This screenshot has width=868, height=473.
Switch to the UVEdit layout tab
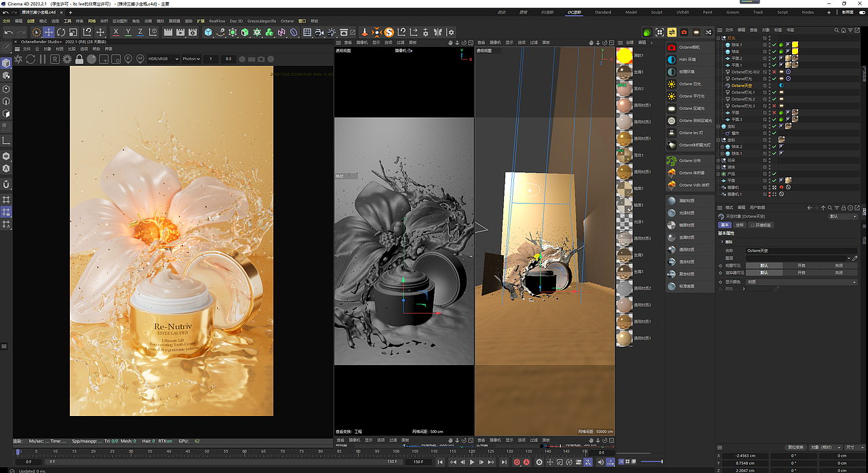click(x=683, y=12)
